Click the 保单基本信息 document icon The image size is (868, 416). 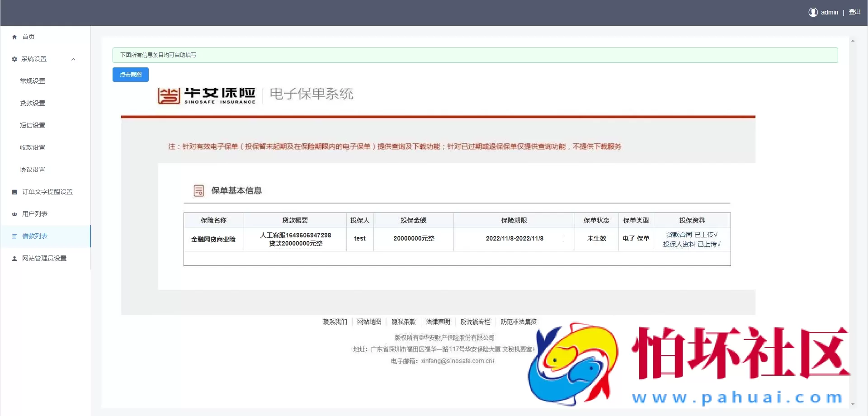(x=199, y=190)
